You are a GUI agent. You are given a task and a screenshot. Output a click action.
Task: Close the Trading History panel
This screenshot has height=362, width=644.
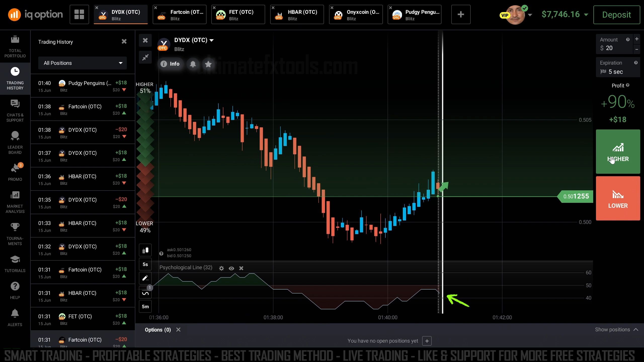(124, 41)
